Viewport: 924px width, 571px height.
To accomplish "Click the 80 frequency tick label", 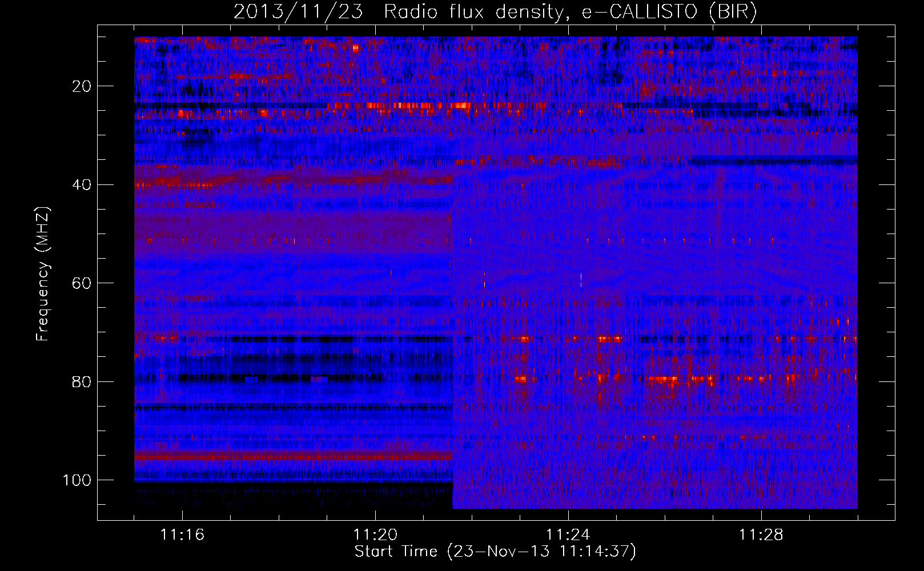I will 82,381.
